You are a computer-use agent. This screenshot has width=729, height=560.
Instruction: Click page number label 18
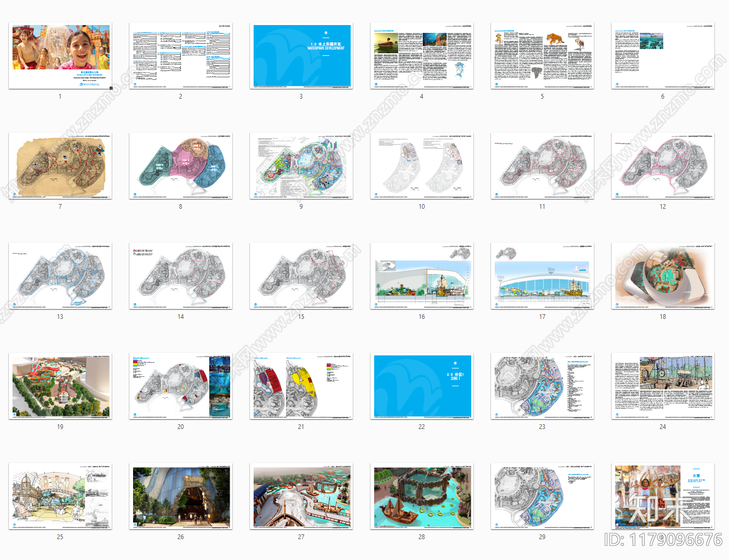(x=663, y=317)
